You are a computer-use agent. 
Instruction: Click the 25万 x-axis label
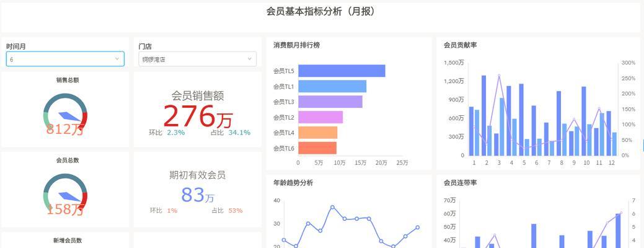(x=402, y=163)
